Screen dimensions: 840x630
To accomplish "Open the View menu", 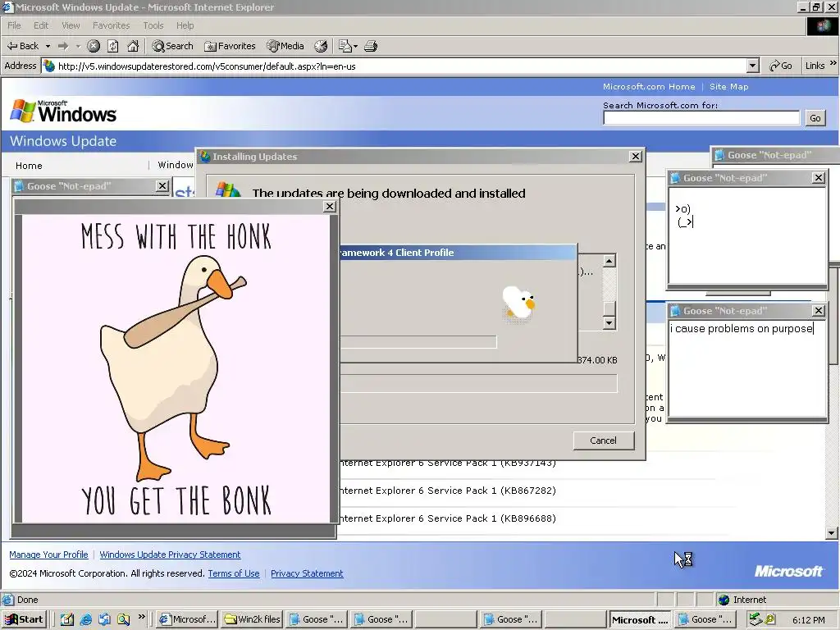I will [71, 25].
